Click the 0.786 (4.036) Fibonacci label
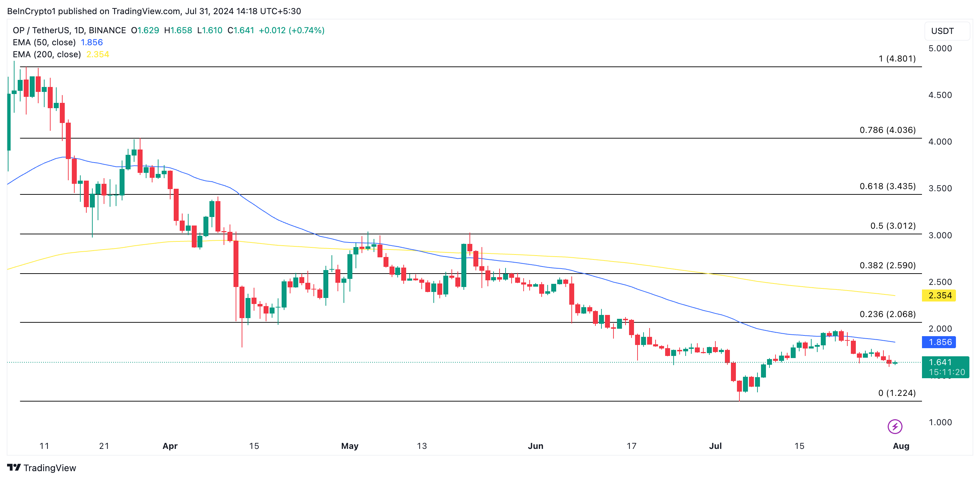Image resolution: width=980 pixels, height=480 pixels. pos(887,130)
